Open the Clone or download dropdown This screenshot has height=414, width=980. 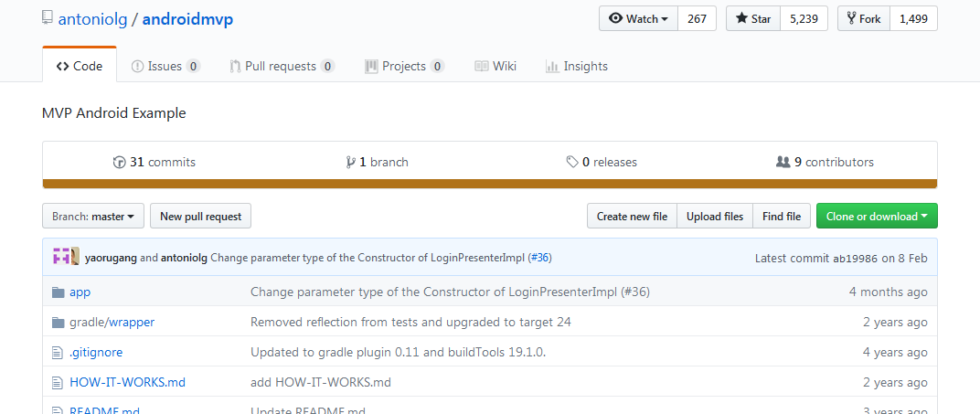(x=877, y=216)
